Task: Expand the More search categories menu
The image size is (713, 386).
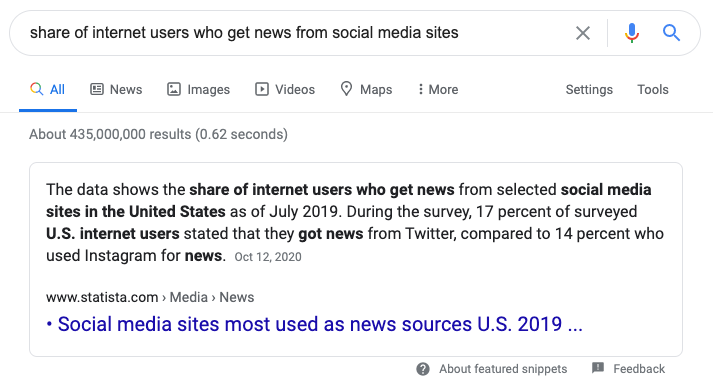Action: (x=438, y=90)
